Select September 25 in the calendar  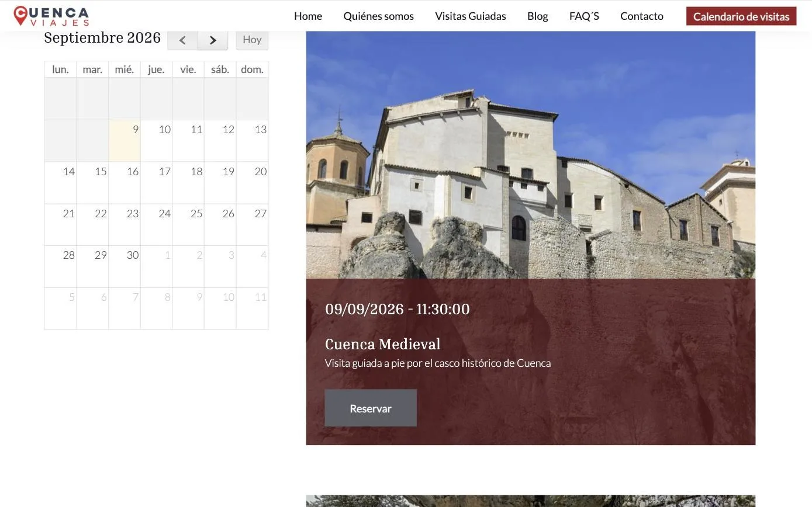point(188,225)
